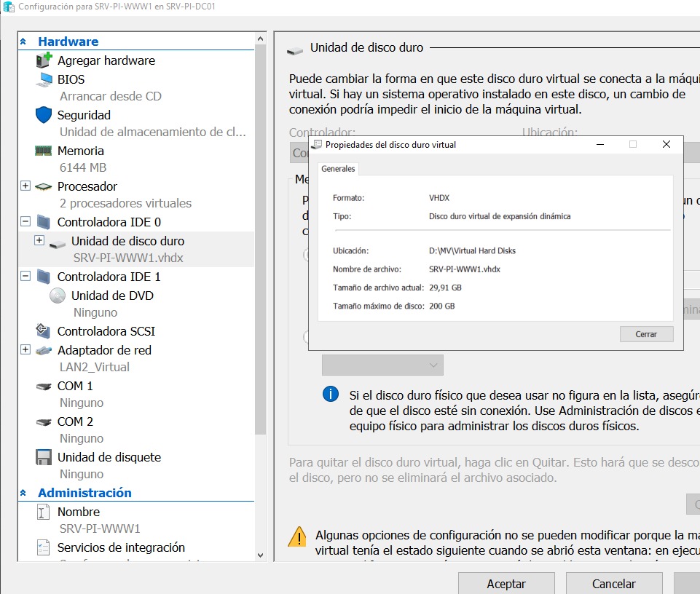700x594 pixels.
Task: Click the Controladora SCSI icon
Action: 44,331
